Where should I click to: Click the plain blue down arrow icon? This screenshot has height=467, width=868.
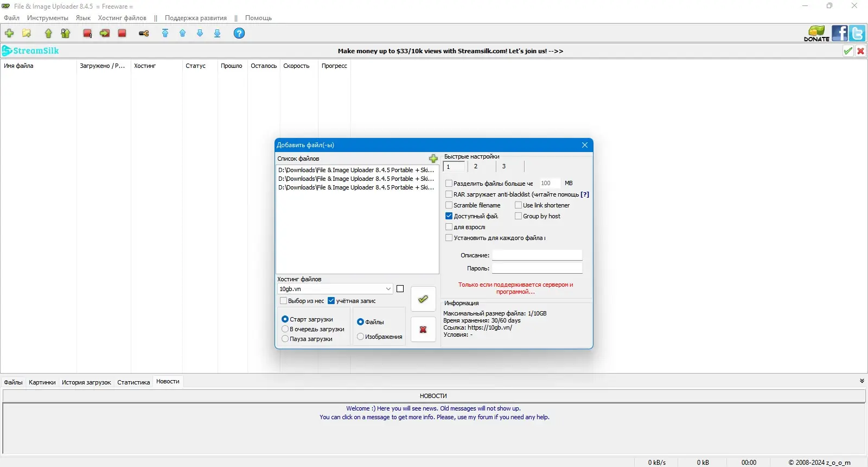[200, 33]
